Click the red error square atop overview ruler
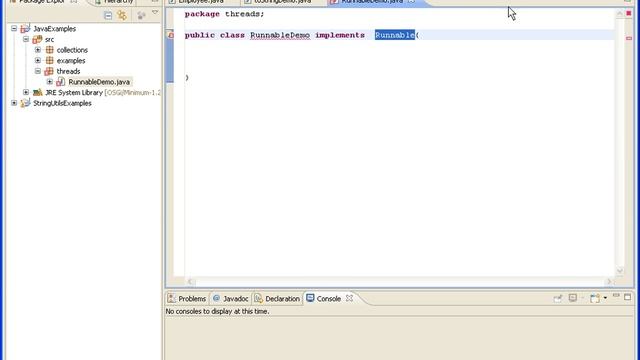The height and width of the screenshot is (360, 640). (629, 13)
